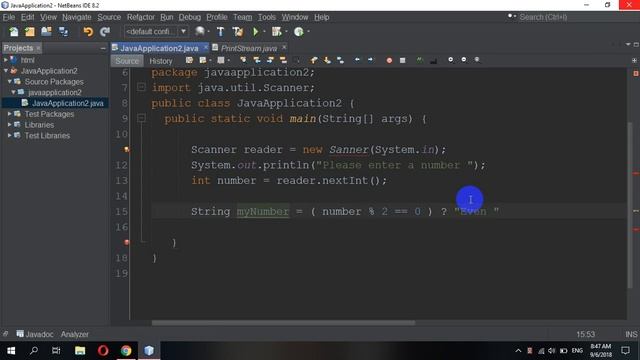Image resolution: width=640 pixels, height=360 pixels.
Task: Click the Find Next Occurrence icon
Action: click(x=270, y=60)
